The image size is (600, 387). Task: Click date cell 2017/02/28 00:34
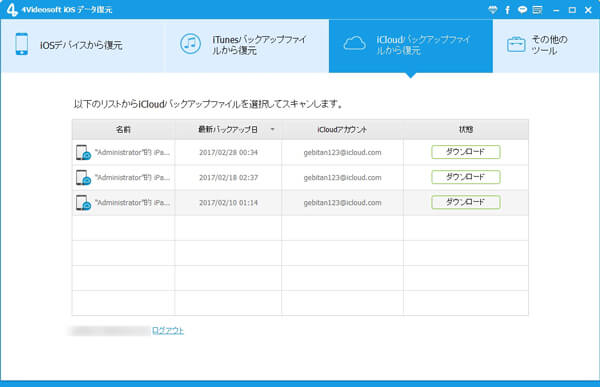(x=228, y=152)
